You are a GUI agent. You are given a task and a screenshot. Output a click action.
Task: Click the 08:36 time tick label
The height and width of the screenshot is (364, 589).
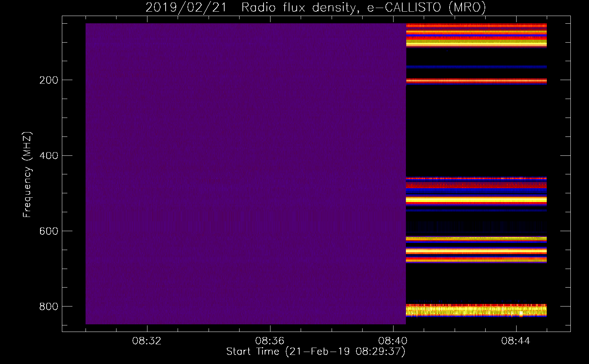click(270, 341)
